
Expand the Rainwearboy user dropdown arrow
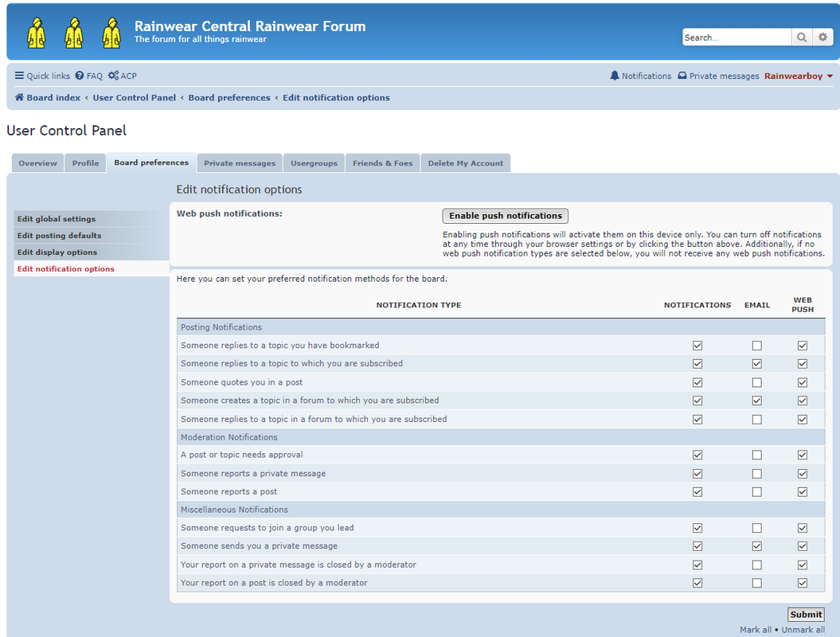[x=830, y=76]
